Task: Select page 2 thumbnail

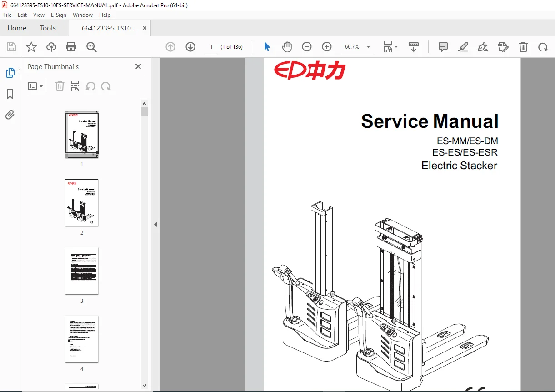Action: click(82, 203)
